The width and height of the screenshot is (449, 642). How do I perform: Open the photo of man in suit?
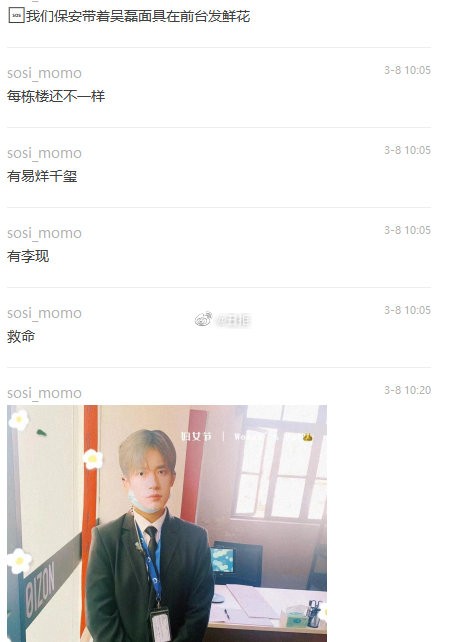coord(167,523)
